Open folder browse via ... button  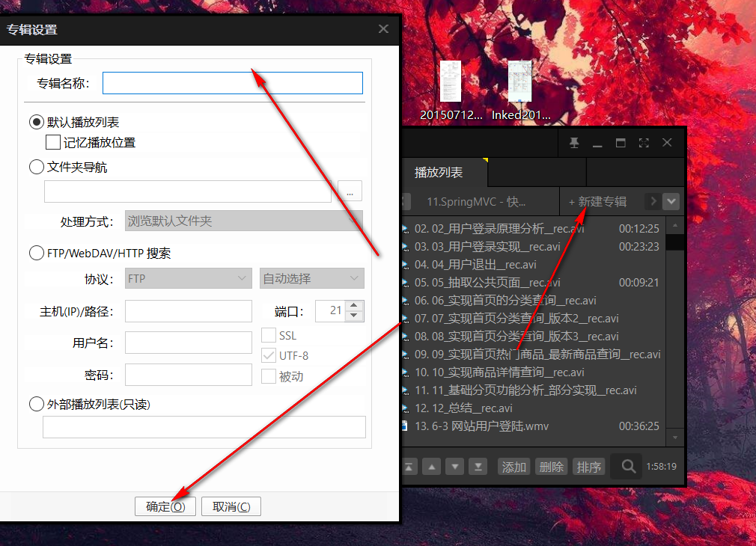[350, 191]
